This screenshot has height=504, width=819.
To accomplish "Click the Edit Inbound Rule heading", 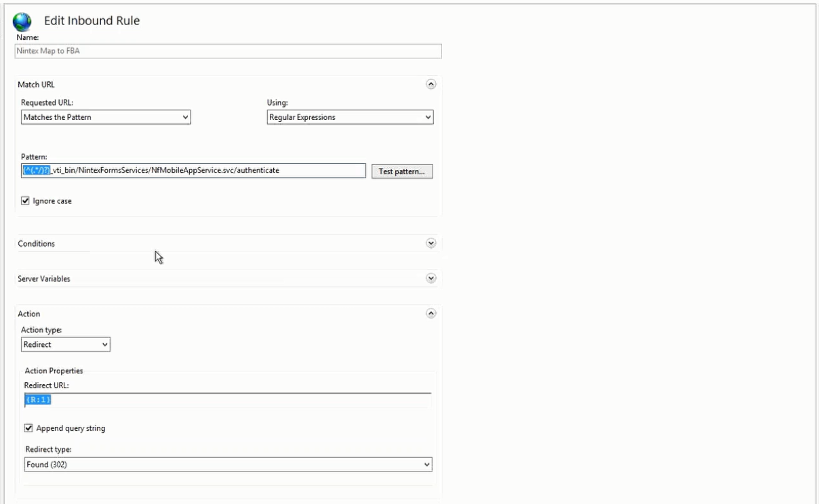I will pyautogui.click(x=92, y=21).
